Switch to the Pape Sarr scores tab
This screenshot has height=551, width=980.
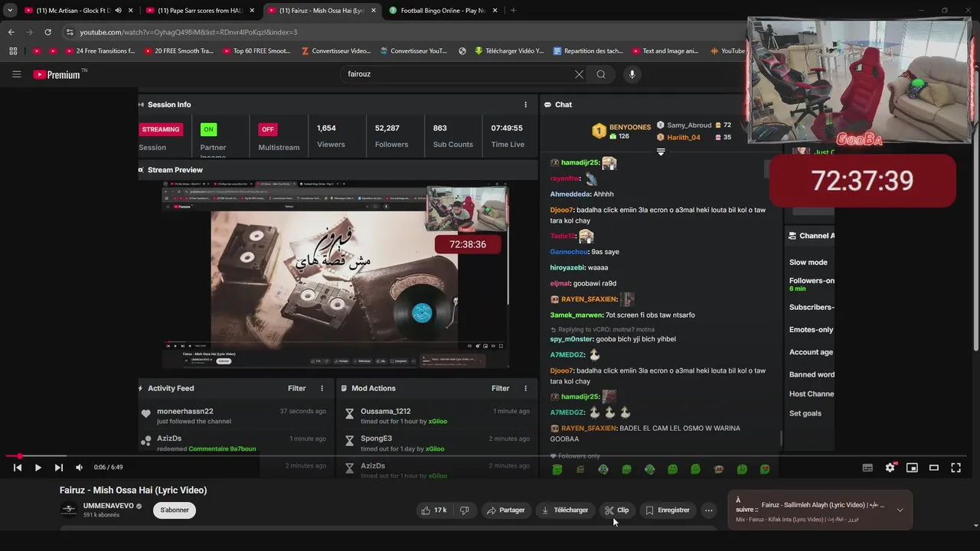click(x=200, y=11)
